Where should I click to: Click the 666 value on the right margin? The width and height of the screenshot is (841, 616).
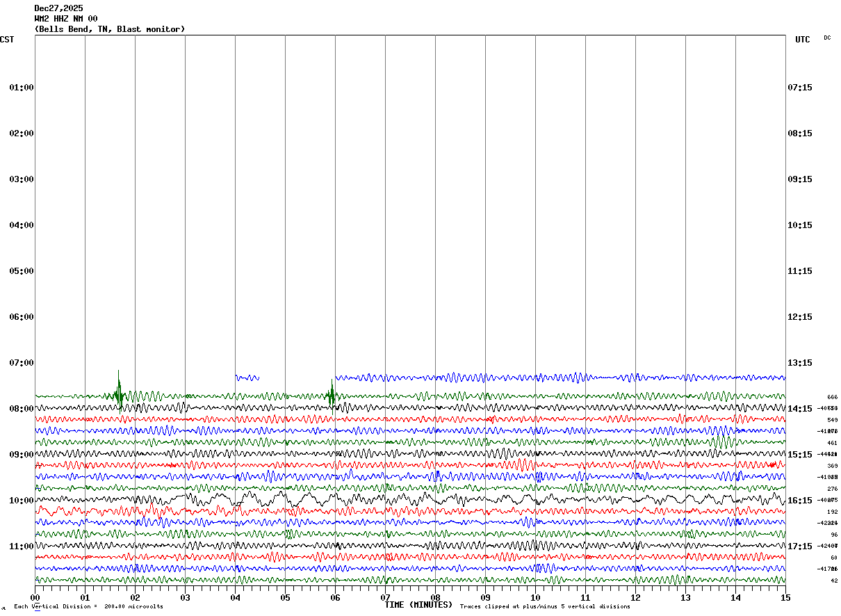(x=832, y=397)
